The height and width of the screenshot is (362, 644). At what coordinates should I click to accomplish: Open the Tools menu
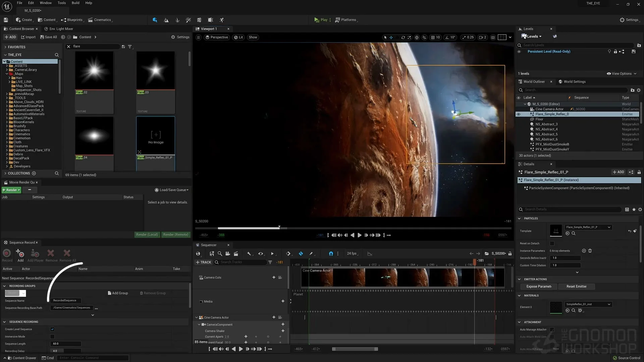pyautogui.click(x=62, y=3)
